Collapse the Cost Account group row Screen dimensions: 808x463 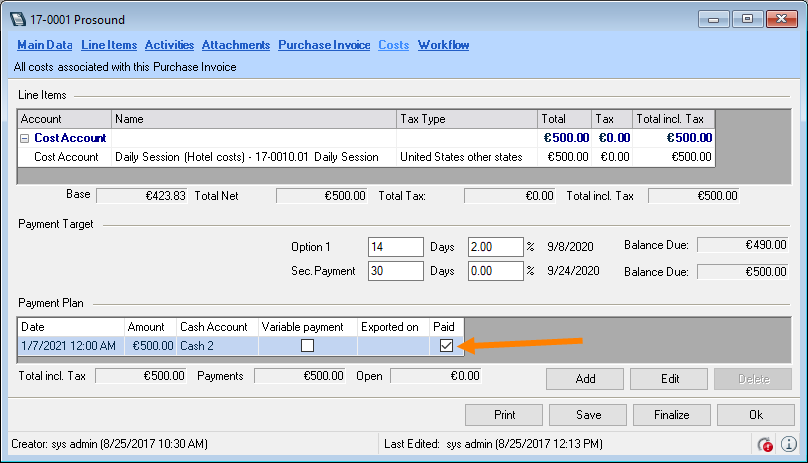(x=25, y=139)
